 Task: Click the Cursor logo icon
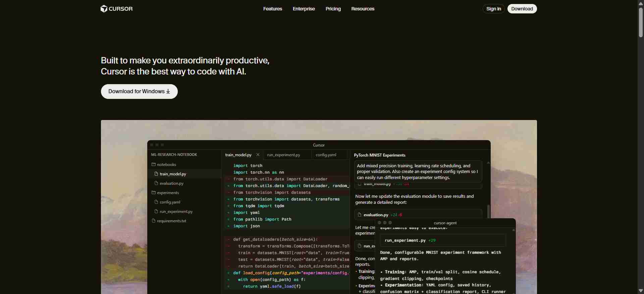104,9
